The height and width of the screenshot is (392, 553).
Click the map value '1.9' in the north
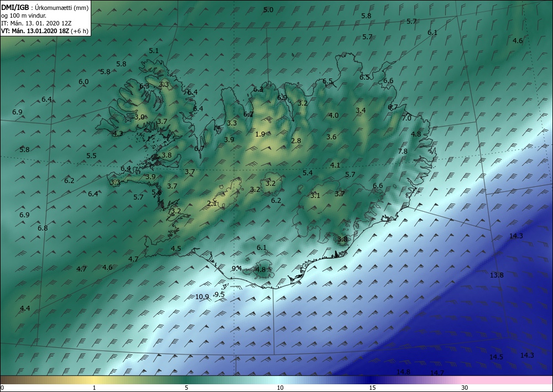coord(260,134)
